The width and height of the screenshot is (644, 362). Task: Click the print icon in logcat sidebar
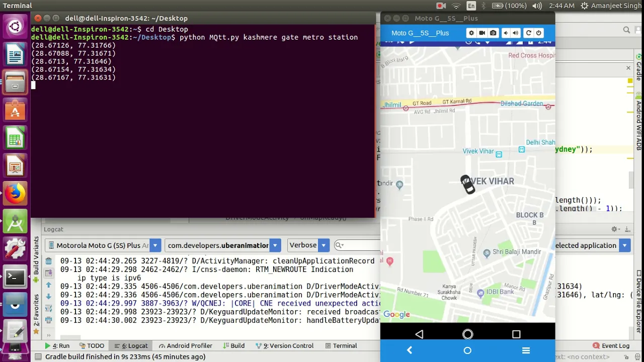48,320
